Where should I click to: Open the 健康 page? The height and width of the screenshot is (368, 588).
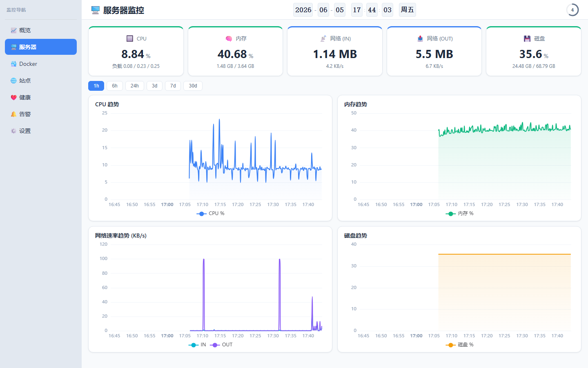coord(41,97)
